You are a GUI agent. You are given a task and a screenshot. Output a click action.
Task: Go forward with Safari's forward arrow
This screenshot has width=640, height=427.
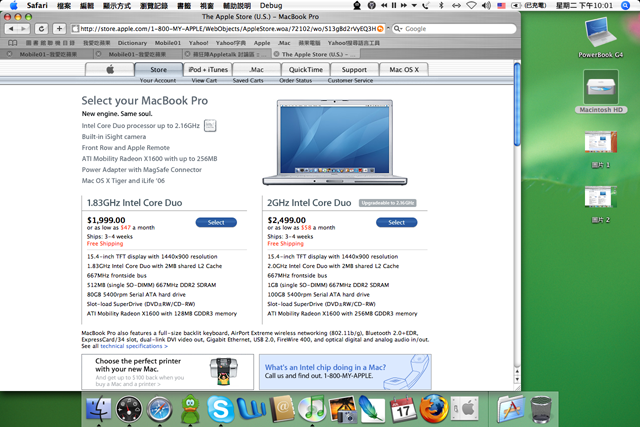(24, 29)
